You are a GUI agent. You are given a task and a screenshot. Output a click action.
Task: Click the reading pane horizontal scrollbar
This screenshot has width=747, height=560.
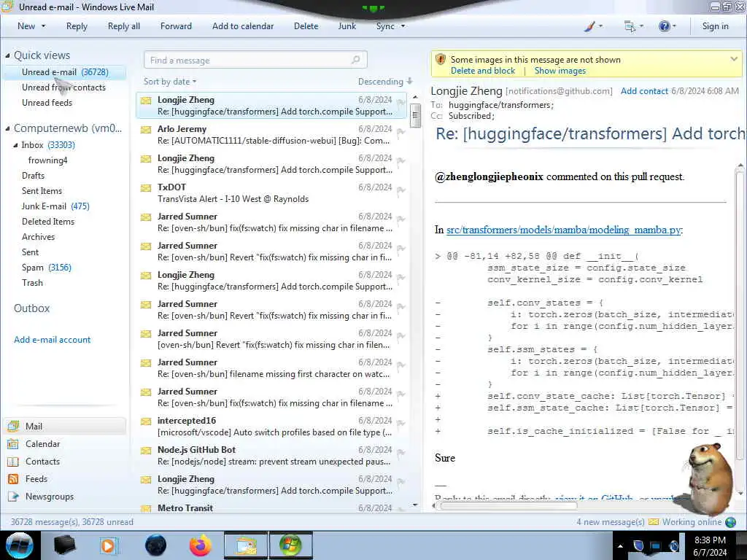(x=508, y=506)
